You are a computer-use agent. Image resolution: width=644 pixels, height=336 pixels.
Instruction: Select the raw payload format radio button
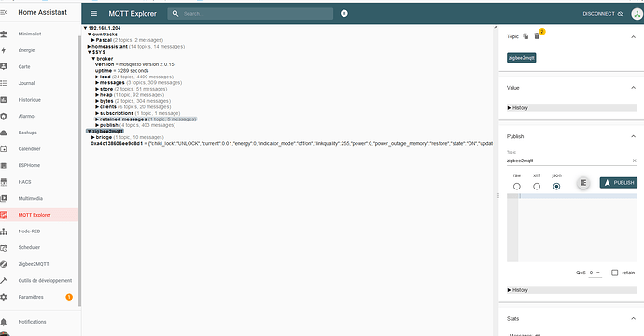click(x=517, y=187)
